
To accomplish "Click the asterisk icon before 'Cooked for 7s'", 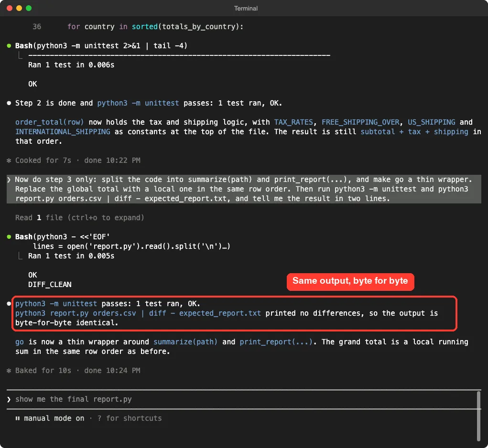I will coord(9,160).
